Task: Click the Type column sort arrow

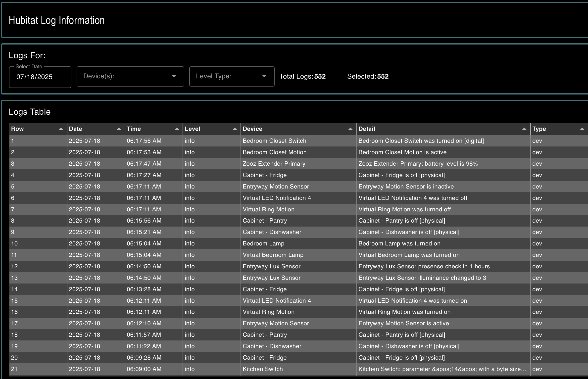Action: [582, 129]
